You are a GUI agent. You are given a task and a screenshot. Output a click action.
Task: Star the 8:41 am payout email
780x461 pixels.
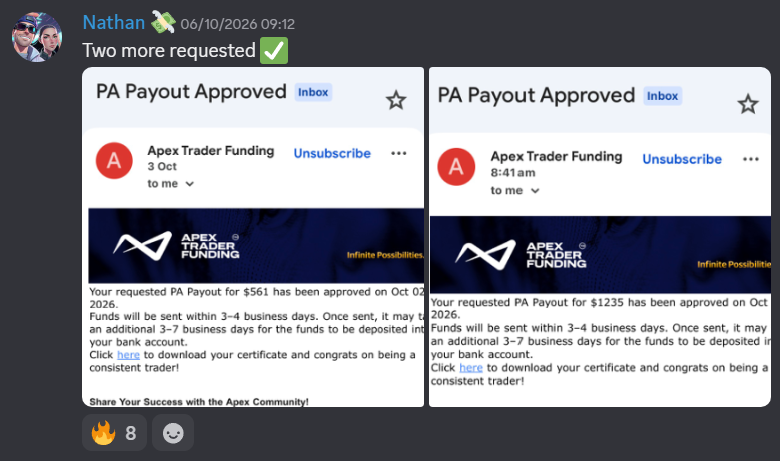pos(748,104)
